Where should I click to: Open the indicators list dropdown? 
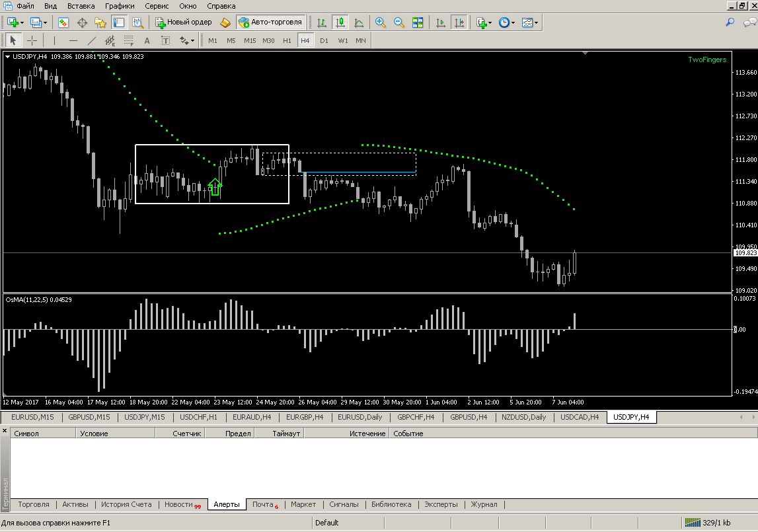(x=490, y=22)
